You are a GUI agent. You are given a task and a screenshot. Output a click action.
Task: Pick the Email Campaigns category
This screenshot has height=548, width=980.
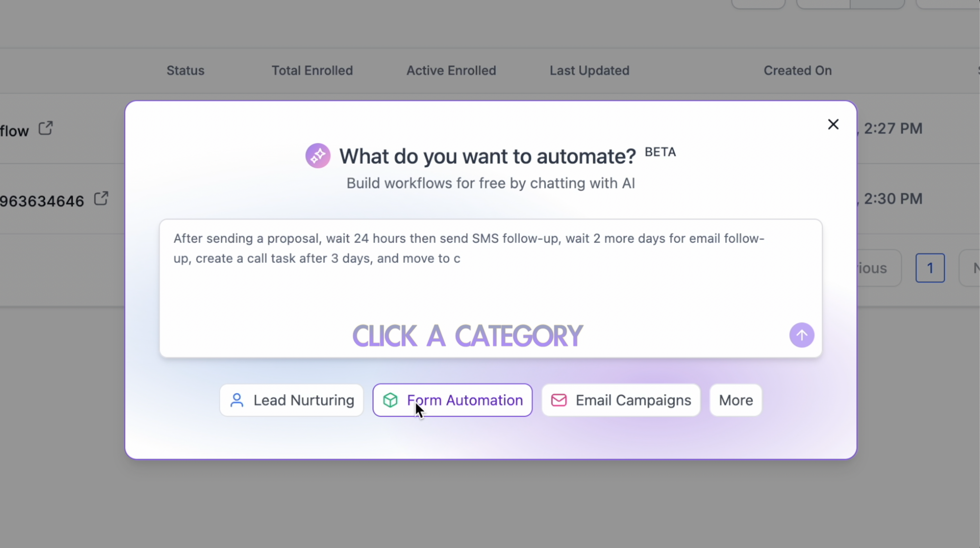click(x=621, y=400)
